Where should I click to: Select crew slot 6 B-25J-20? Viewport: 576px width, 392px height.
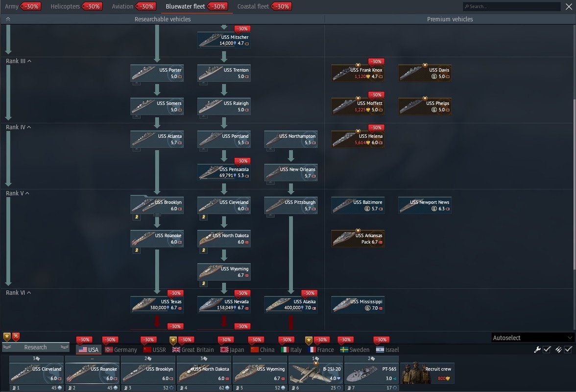315,373
